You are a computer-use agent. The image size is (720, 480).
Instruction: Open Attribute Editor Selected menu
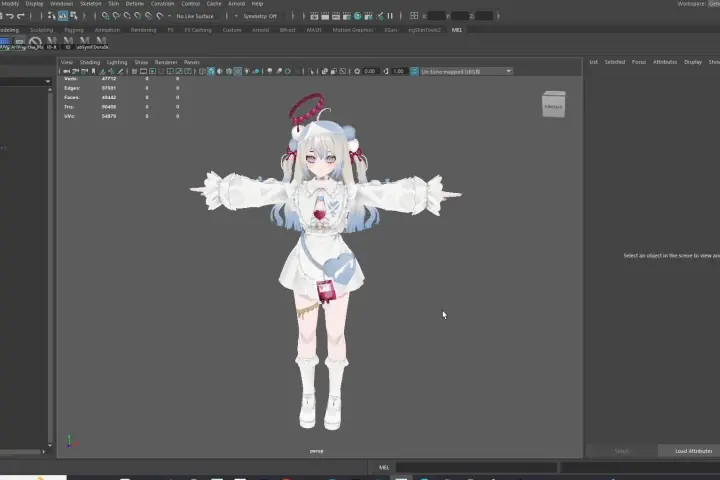[615, 62]
